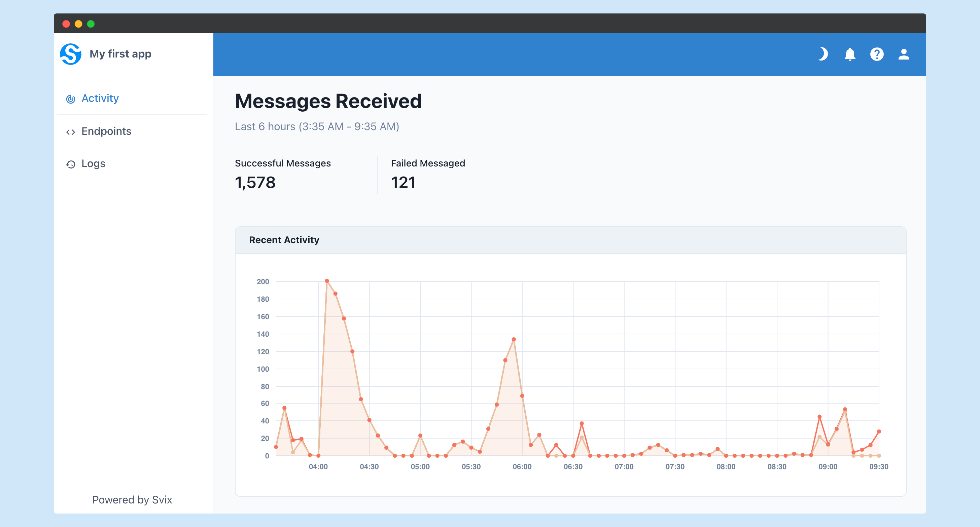Select the Activity sidebar icon
The height and width of the screenshot is (527, 980).
click(71, 99)
